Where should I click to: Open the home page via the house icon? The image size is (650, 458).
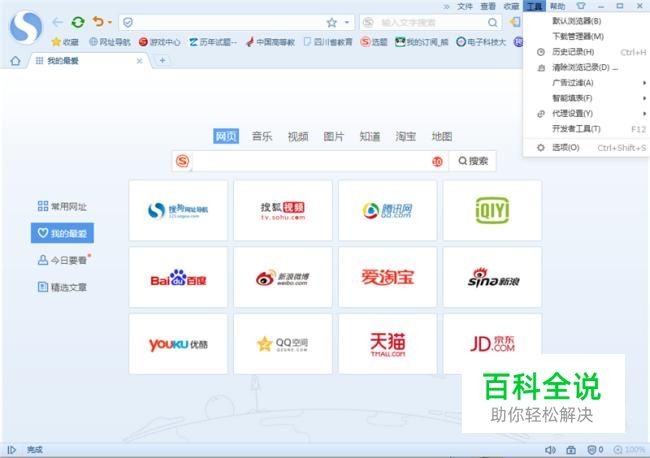(15, 61)
